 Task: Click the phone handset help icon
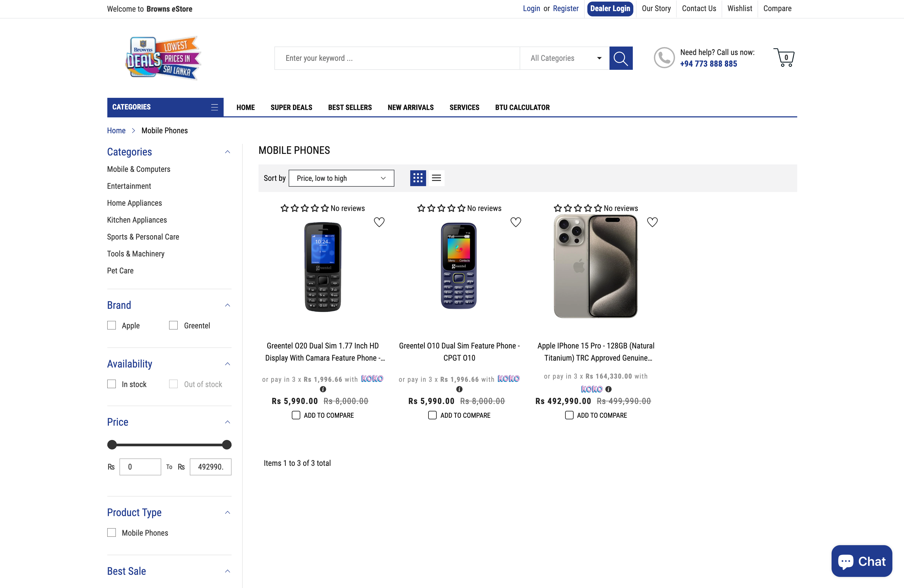(x=664, y=57)
